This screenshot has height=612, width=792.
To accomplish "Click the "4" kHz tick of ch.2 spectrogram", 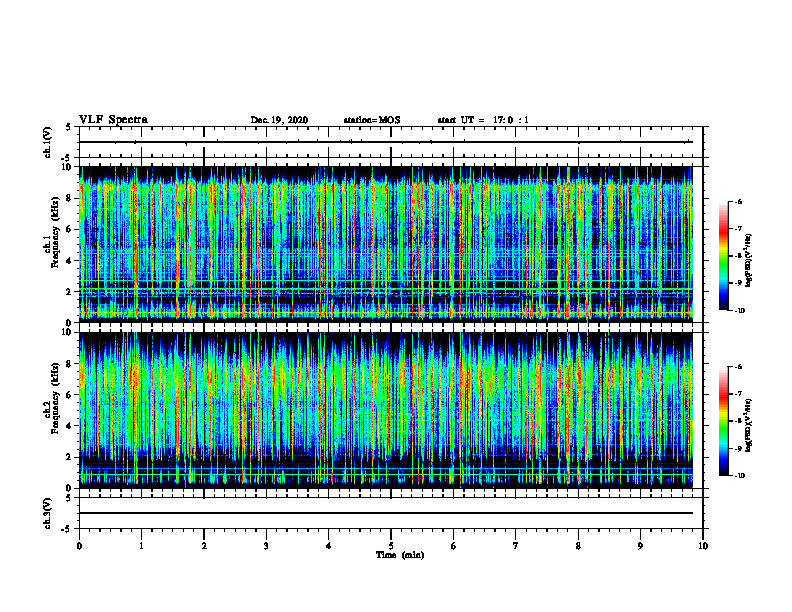I will click(70, 426).
